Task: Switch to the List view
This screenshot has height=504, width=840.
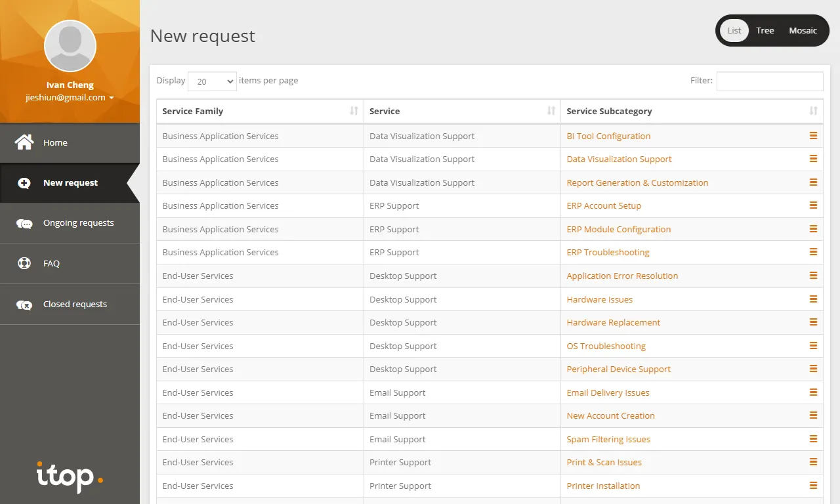Action: coord(734,31)
